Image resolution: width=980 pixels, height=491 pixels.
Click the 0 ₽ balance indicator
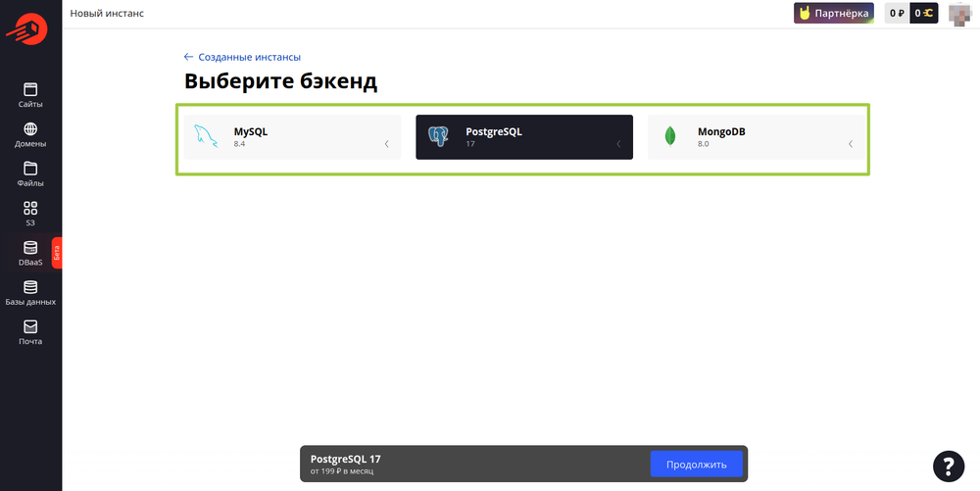(x=897, y=13)
